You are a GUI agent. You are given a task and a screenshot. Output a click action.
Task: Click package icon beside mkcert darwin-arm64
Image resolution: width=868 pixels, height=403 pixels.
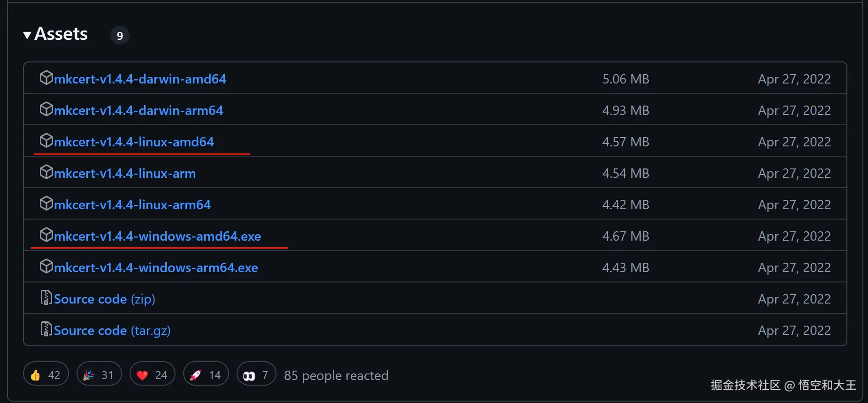tap(46, 109)
